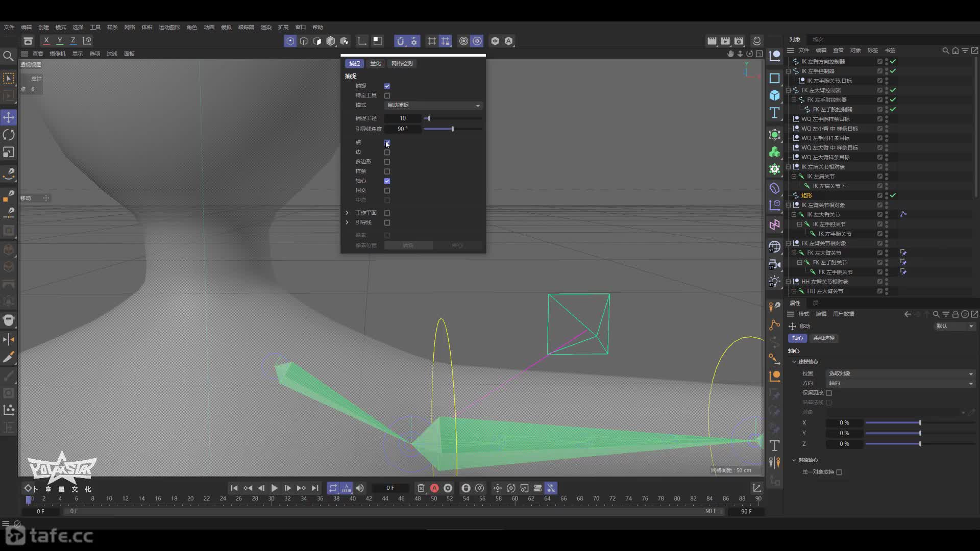Viewport: 980px width, 551px height.
Task: Collapse the FK 左大臂控制器 tree node
Action: point(788,90)
